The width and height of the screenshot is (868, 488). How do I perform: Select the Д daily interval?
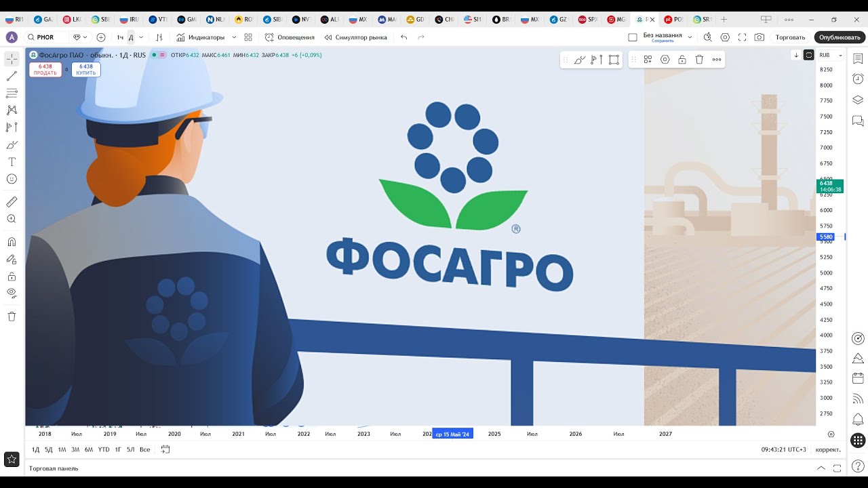(131, 37)
